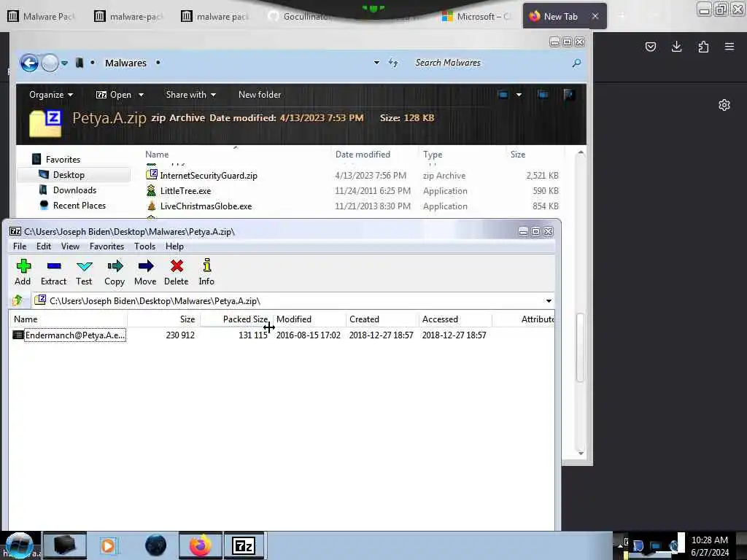Switch to the Goculinator browser tab
The width and height of the screenshot is (747, 560).
305,17
